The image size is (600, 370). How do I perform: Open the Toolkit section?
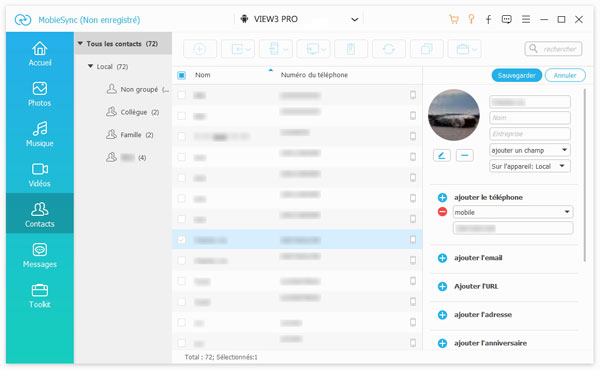click(x=39, y=296)
